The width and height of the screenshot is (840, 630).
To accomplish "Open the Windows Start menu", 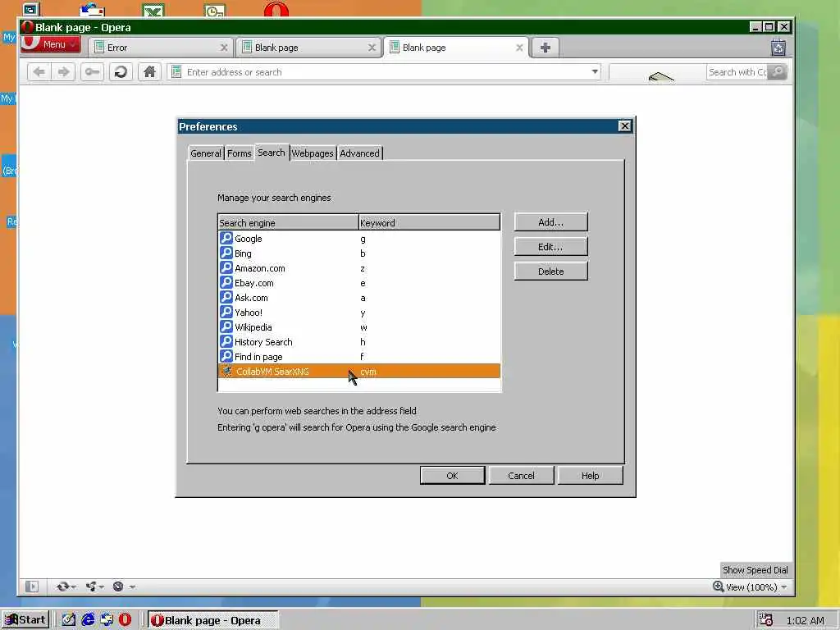I will tap(25, 620).
